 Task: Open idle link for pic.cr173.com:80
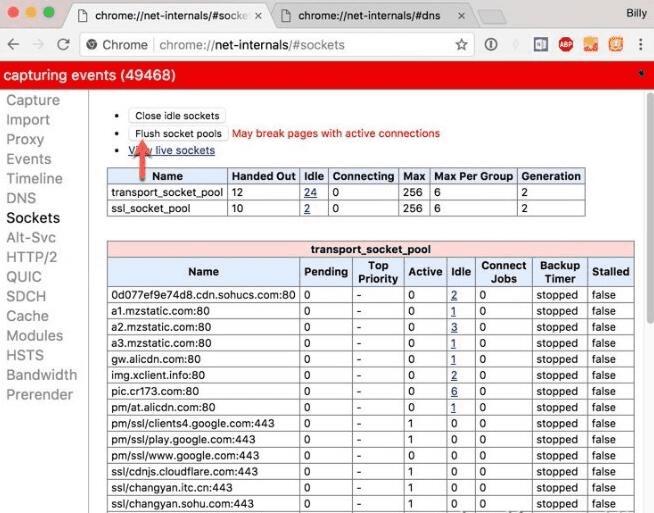454,391
